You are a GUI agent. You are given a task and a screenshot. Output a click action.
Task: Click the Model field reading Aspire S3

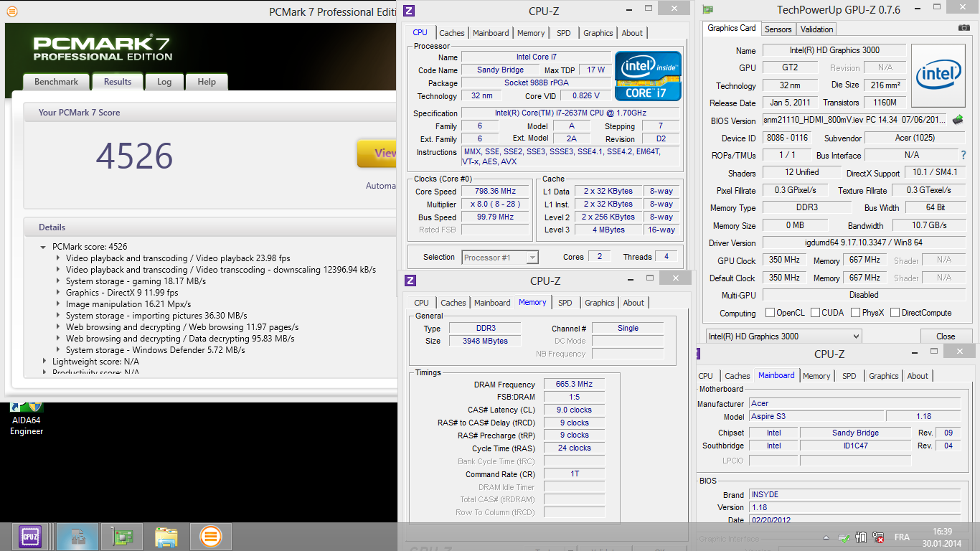click(816, 416)
